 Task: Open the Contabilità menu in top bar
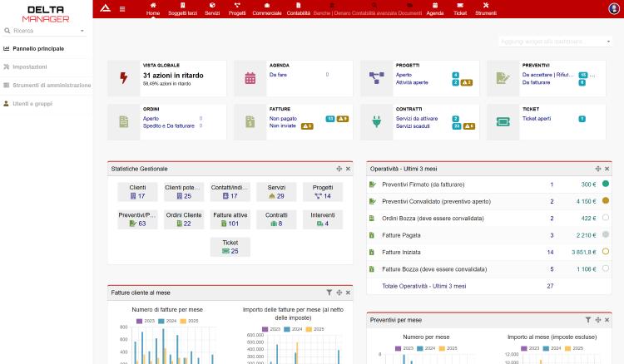298,9
